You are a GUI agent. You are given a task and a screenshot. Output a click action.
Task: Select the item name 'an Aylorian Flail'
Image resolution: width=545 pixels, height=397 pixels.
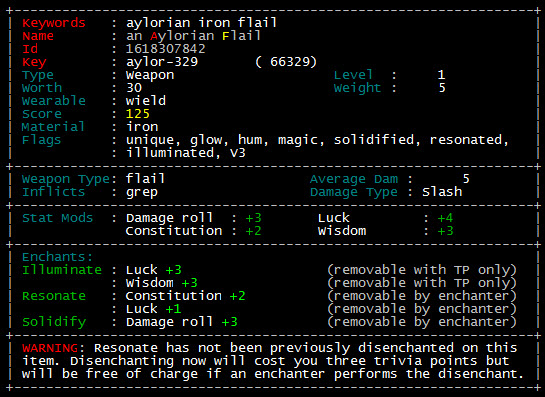click(193, 36)
